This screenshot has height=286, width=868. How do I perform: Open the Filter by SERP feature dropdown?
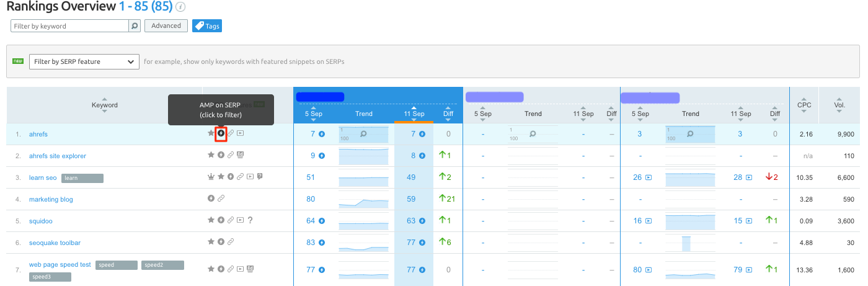(84, 61)
